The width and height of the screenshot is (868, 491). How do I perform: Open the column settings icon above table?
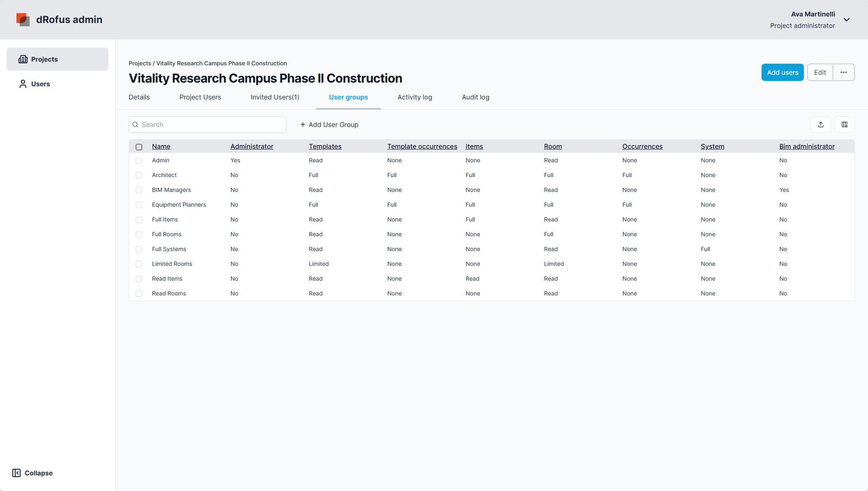click(845, 124)
